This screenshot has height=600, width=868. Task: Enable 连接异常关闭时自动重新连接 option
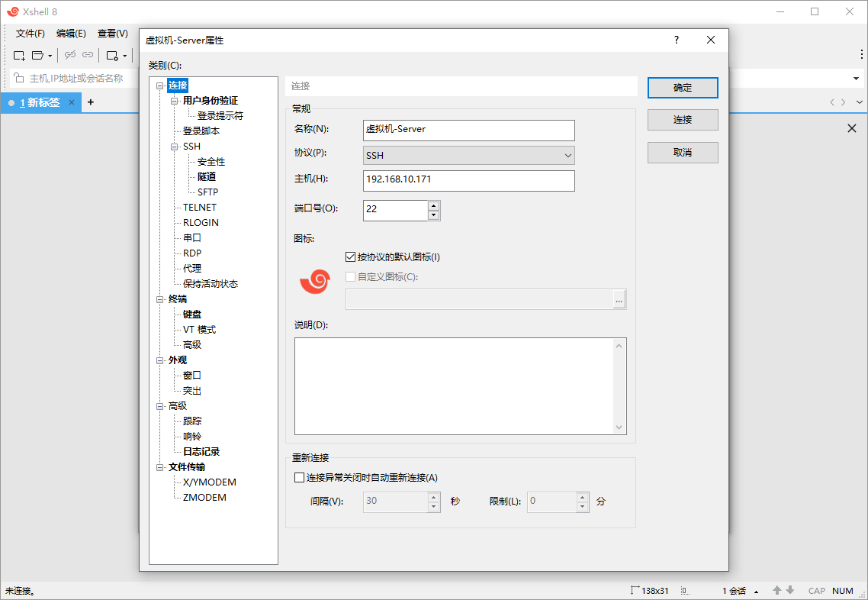tap(299, 477)
